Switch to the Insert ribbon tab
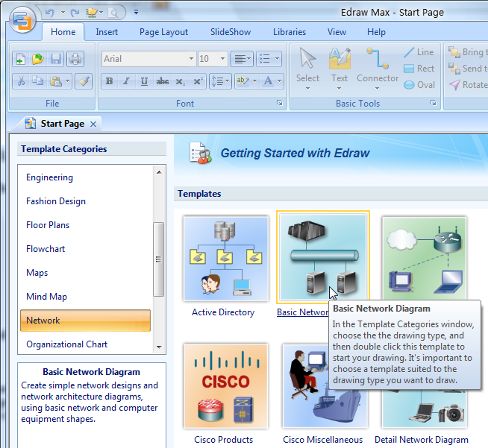The height and width of the screenshot is (448, 488). 107,32
